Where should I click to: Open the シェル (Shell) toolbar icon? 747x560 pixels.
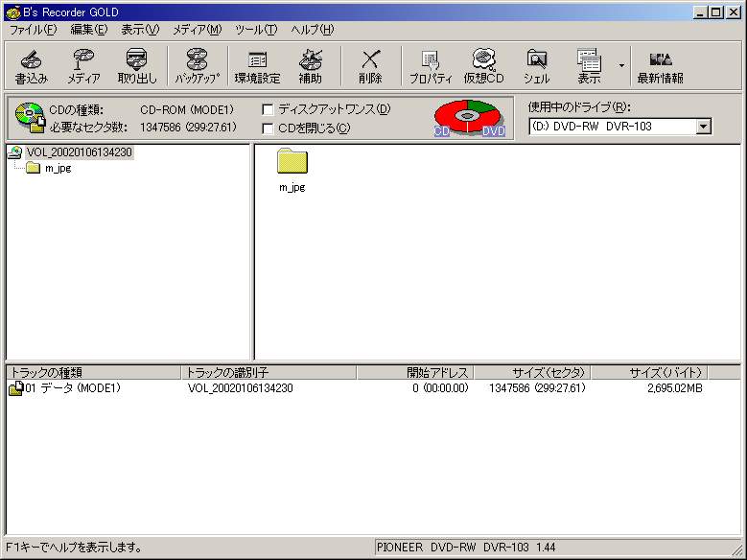[536, 66]
